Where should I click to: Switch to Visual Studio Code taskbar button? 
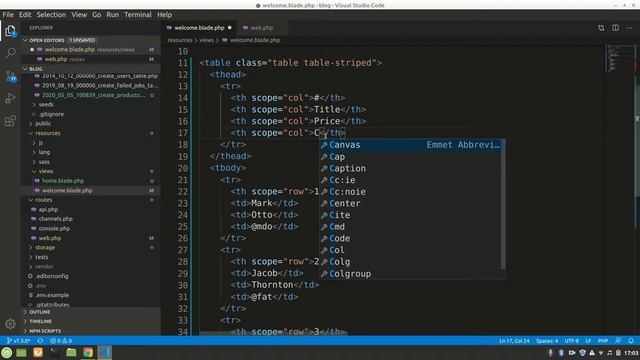tap(104, 353)
